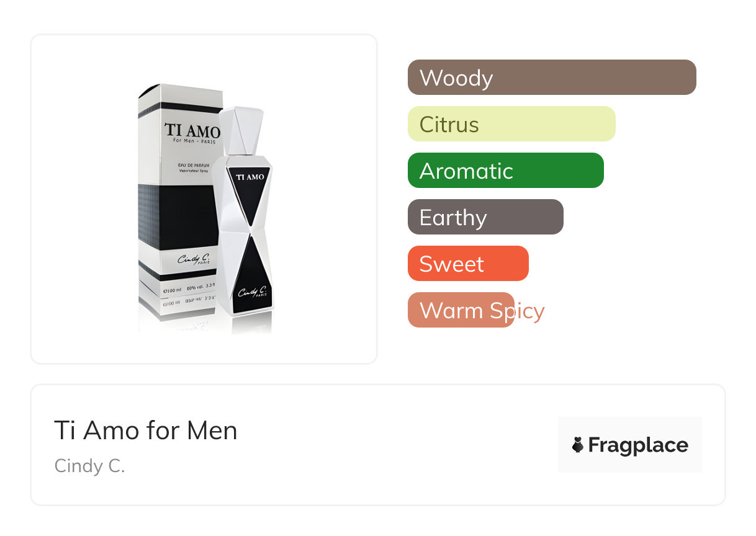Viewport: 756px width, 536px height.
Task: Click the Cindy C. brand name below title
Action: pyautogui.click(x=90, y=466)
